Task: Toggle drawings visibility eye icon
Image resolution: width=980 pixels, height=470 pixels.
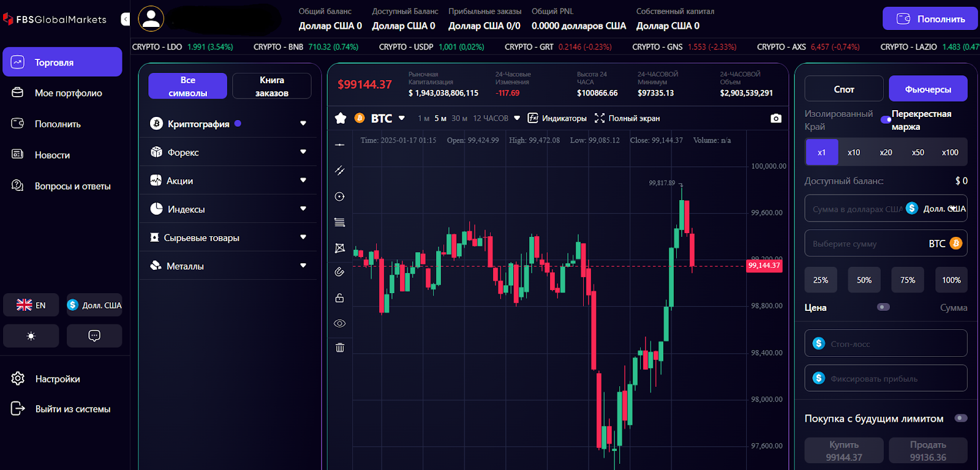Action: tap(340, 323)
